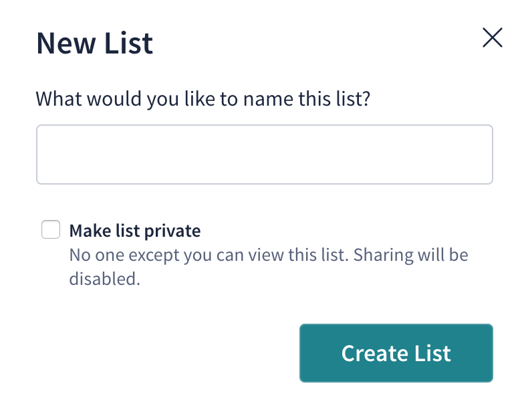Click the cross icon beside New List
Image resolution: width=528 pixels, height=420 pixels.
click(x=493, y=37)
